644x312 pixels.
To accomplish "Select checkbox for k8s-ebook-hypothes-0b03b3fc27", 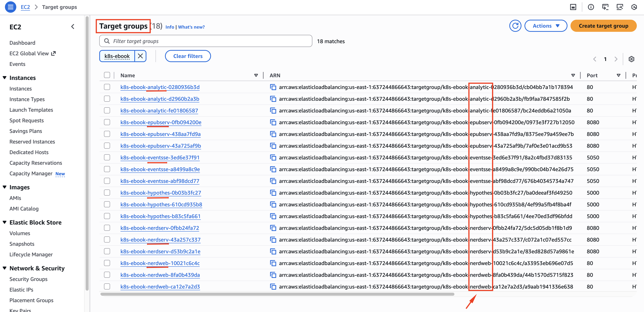I will (x=107, y=193).
